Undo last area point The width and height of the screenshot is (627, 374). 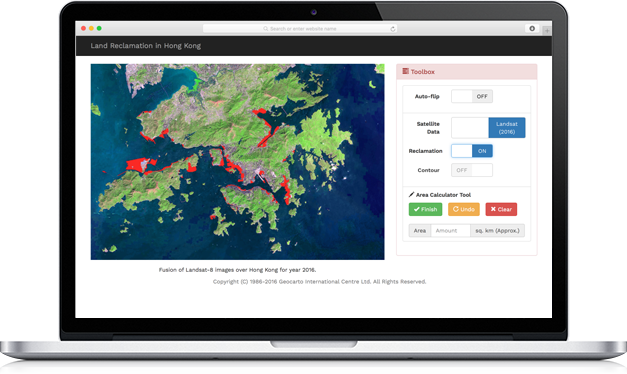[x=464, y=209]
